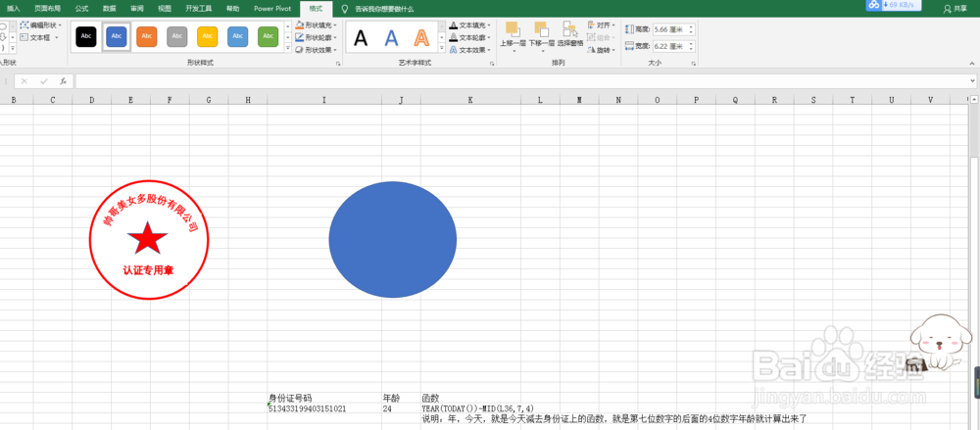Viewport: 980px width, 430px height.
Task: Switch to the 公式 tab
Action: 81,9
